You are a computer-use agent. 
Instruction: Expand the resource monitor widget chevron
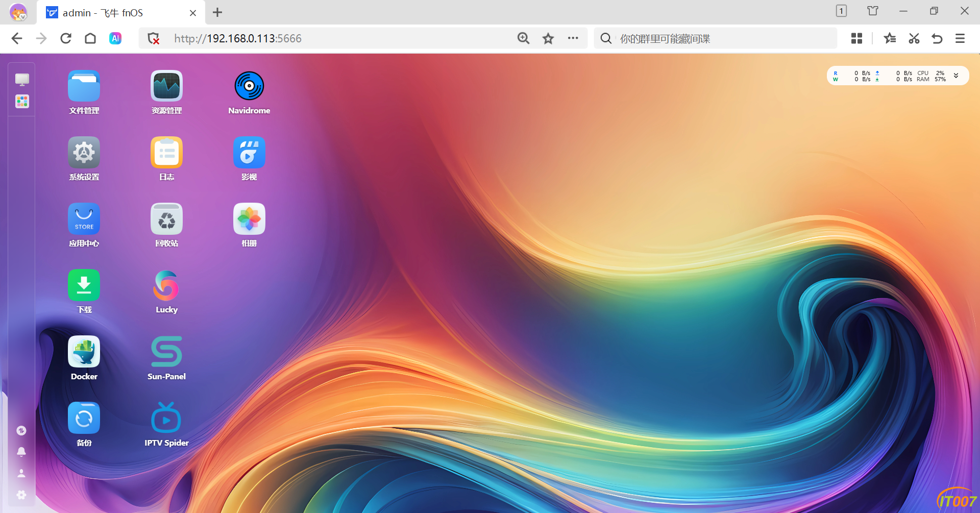pyautogui.click(x=956, y=76)
